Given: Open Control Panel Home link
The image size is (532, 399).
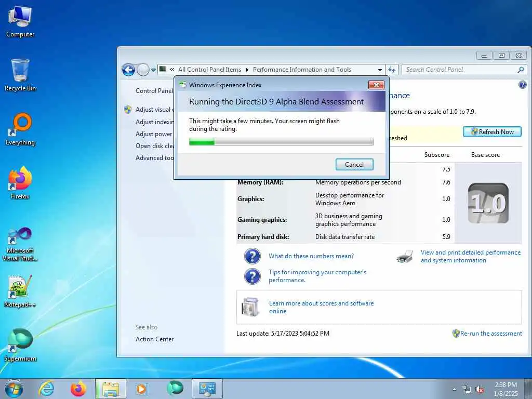Looking at the screenshot, I should pos(154,91).
